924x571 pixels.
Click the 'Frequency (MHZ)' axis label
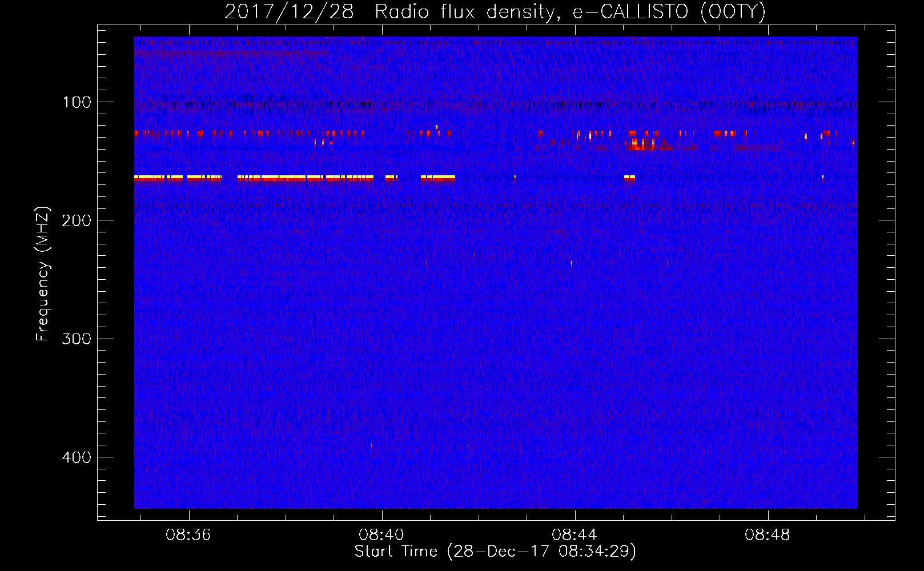(43, 274)
